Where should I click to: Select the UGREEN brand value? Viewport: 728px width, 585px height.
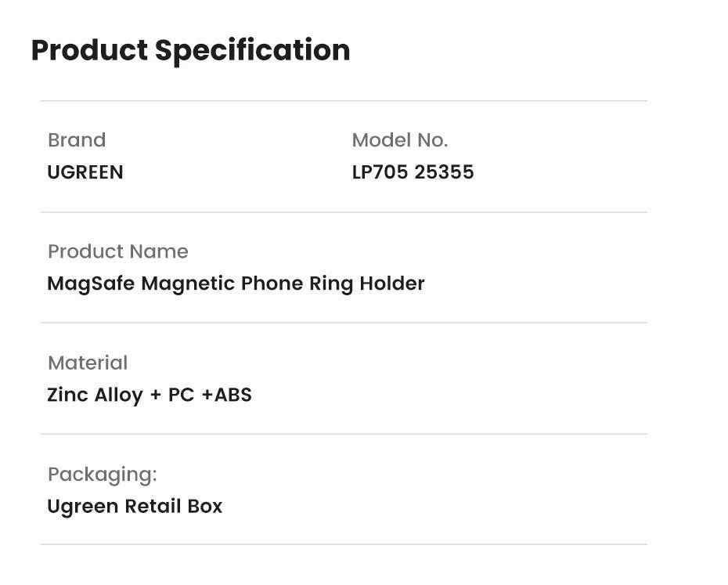85,172
